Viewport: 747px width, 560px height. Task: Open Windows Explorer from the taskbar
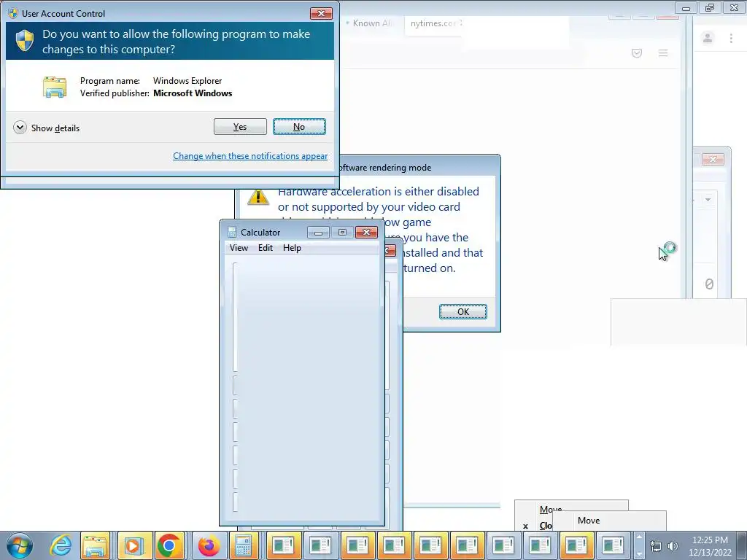pos(96,545)
